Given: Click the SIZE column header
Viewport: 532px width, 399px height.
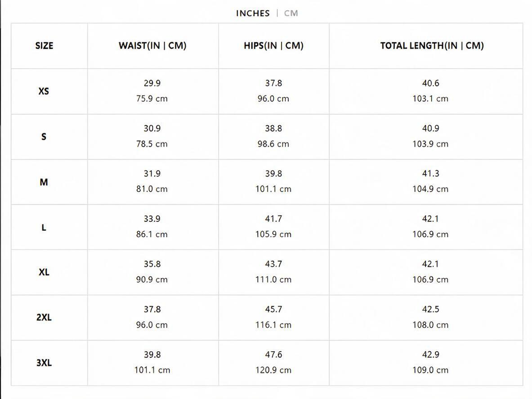Looking at the screenshot, I should [44, 46].
